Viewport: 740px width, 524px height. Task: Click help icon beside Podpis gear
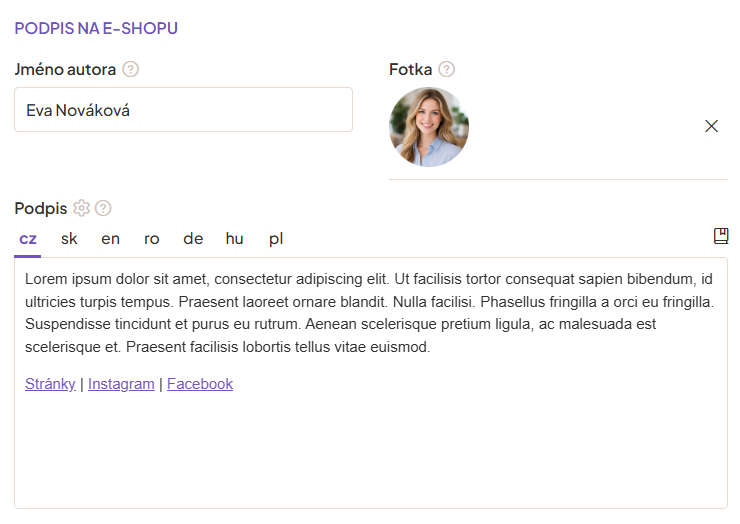pyautogui.click(x=103, y=208)
